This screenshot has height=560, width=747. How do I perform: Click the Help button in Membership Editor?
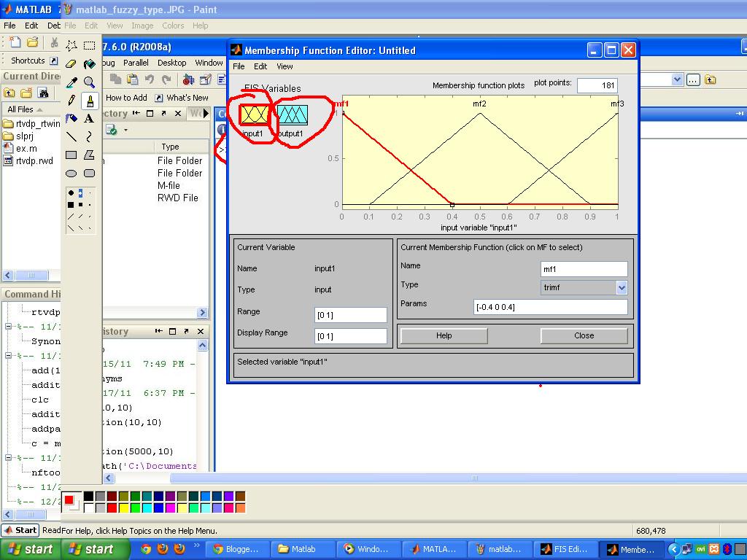[x=444, y=335]
